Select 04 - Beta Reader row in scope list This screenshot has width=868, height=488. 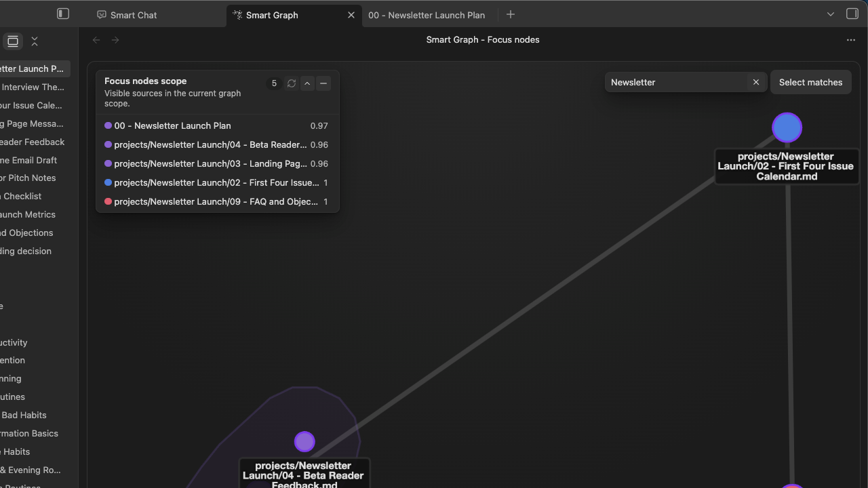tap(217, 145)
